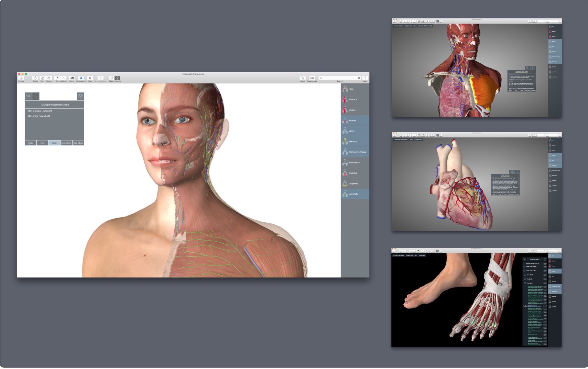Screen dimensions: 588x369
Task: Select the Pen tool in main toolbar
Action: [x=42, y=79]
